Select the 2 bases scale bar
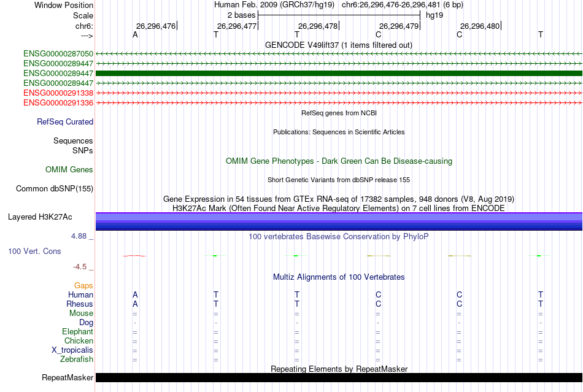Viewport: 583px width, 392px height. (x=339, y=15)
